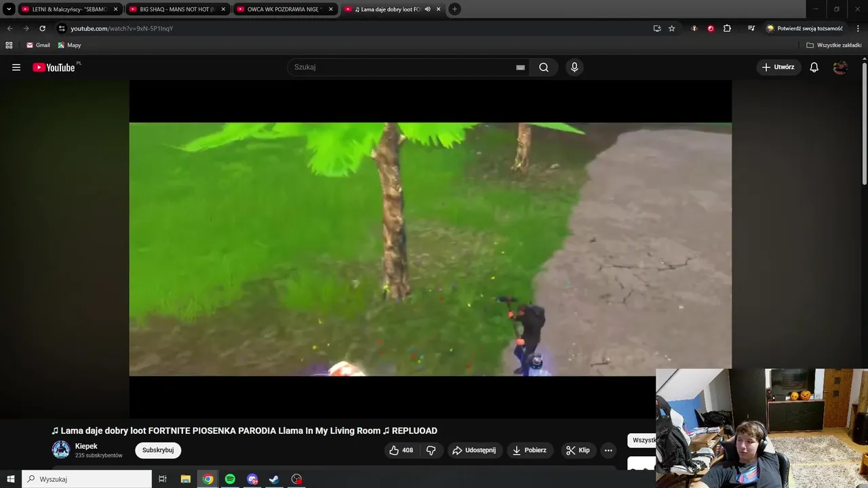Viewport: 868px width, 488px height.
Task: Click the Klip button
Action: point(578,450)
